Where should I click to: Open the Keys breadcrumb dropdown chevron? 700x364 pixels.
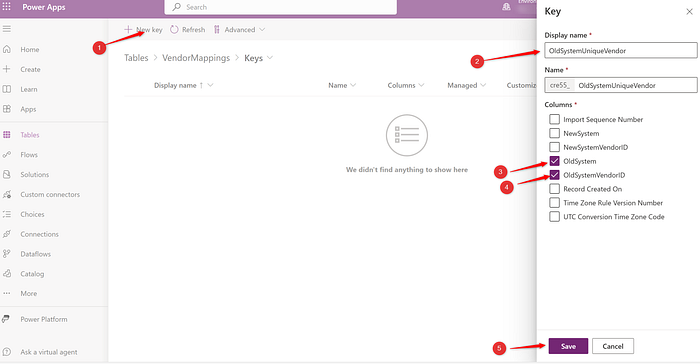(x=270, y=58)
